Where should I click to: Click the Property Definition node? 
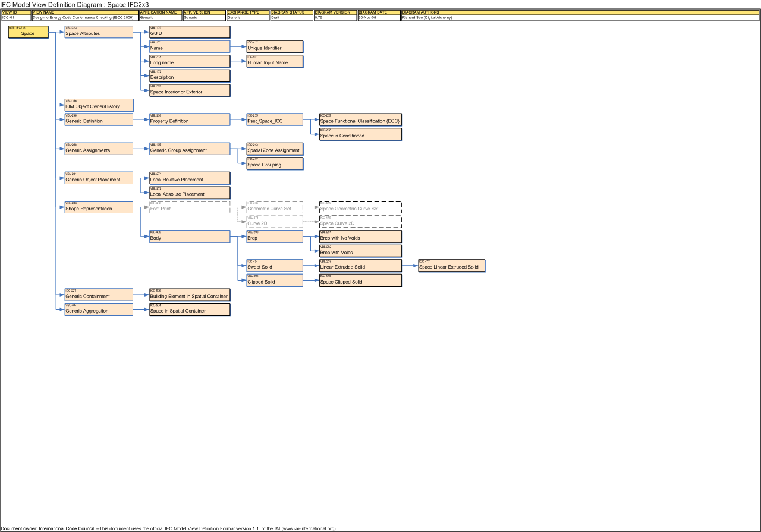tap(190, 119)
